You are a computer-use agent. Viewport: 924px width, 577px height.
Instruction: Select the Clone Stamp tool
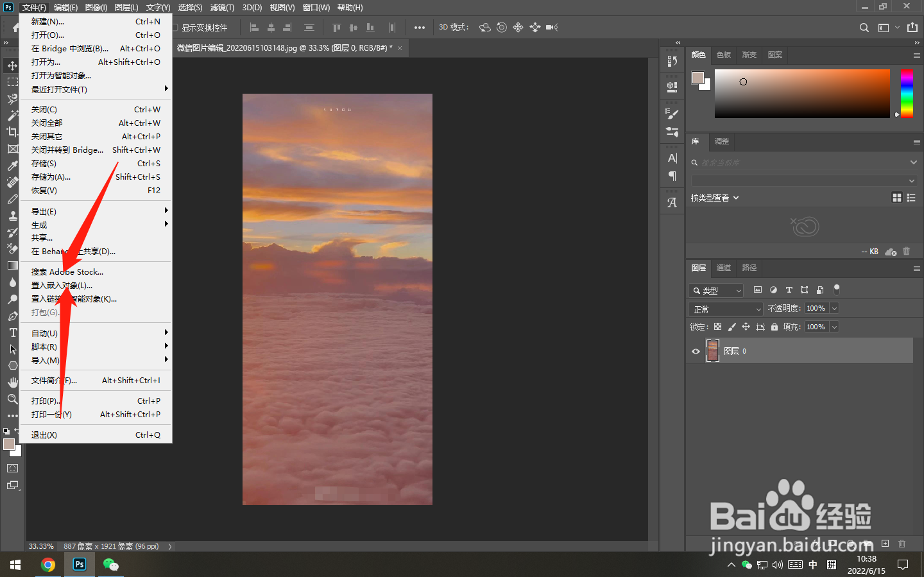(x=12, y=216)
